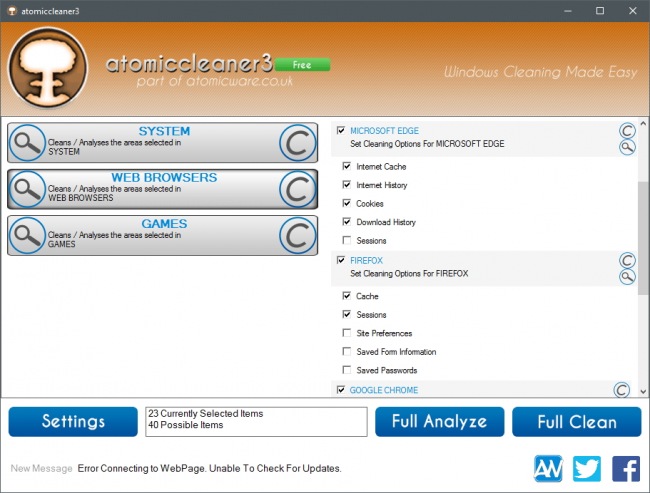Click 'Cleans / Analyses the areas selected in GAMES' description
This screenshot has height=493, width=650.
coord(114,240)
